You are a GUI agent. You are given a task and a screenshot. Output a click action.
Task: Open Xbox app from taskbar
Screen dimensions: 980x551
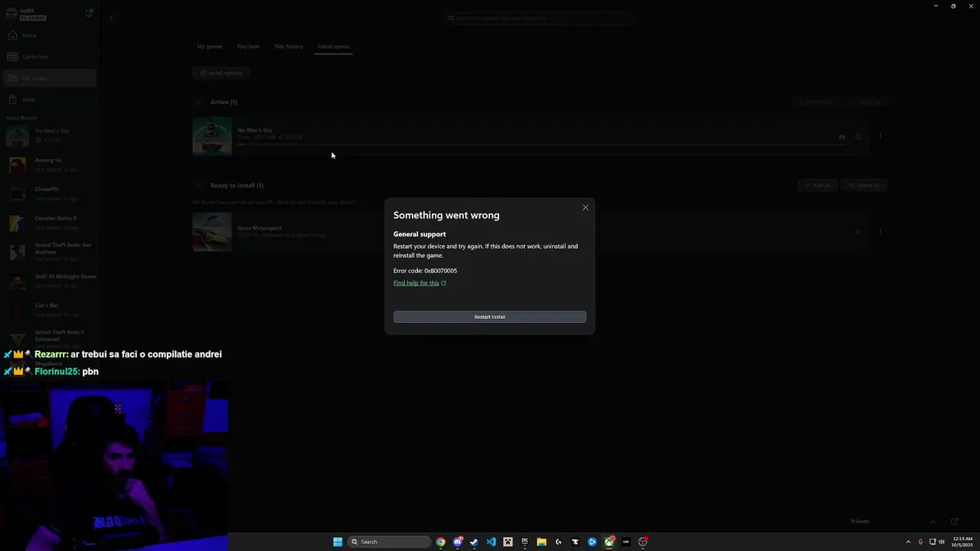(609, 542)
